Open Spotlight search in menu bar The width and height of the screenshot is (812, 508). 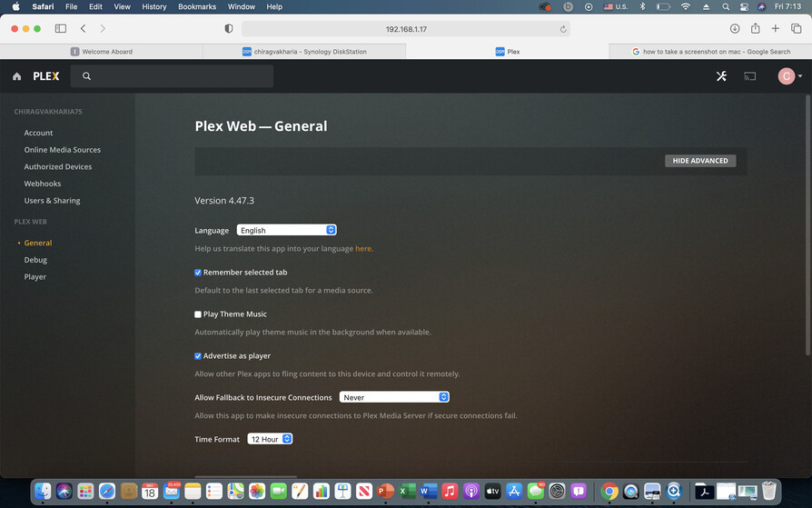pos(726,6)
